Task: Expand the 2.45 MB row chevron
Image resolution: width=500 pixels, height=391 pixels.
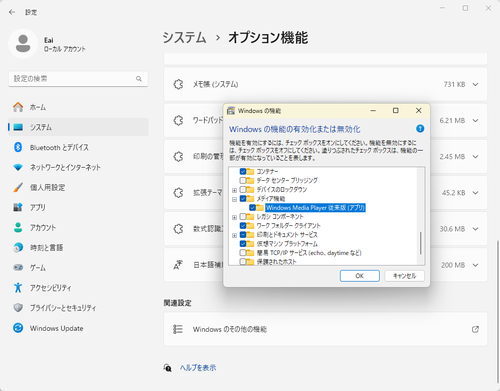Action: (475, 156)
